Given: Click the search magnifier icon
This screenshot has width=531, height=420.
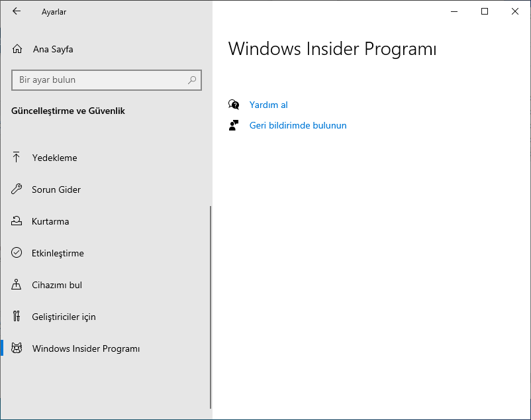Looking at the screenshot, I should (x=192, y=80).
